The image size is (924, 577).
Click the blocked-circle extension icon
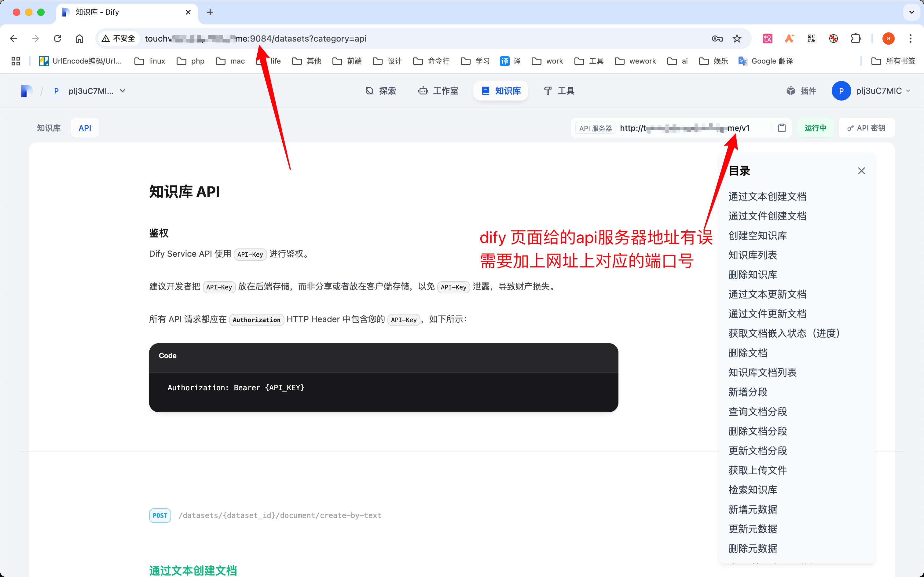click(x=834, y=39)
